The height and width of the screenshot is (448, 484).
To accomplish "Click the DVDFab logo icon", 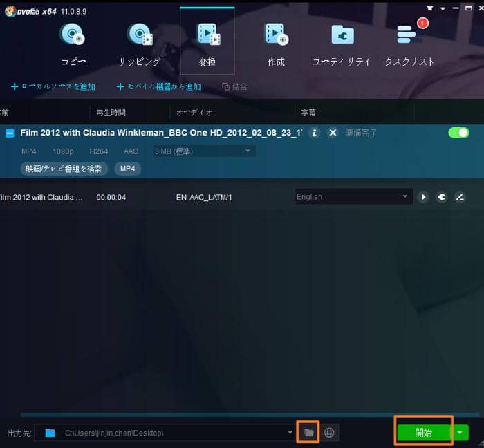I will [x=10, y=12].
